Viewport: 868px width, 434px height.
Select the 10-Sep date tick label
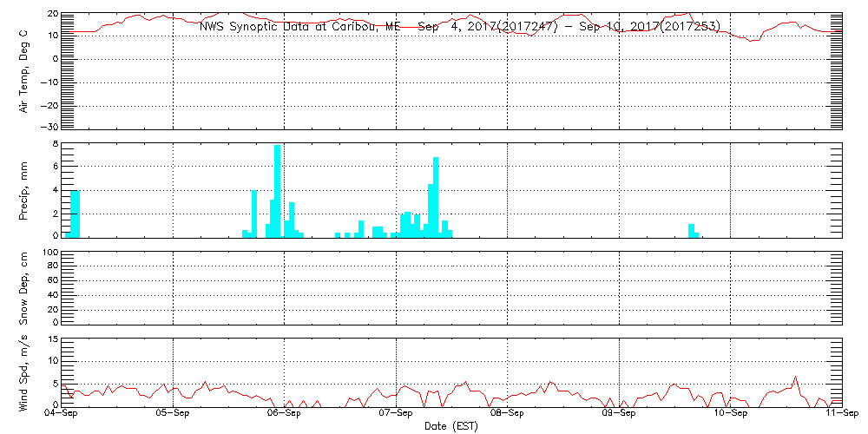(x=730, y=415)
